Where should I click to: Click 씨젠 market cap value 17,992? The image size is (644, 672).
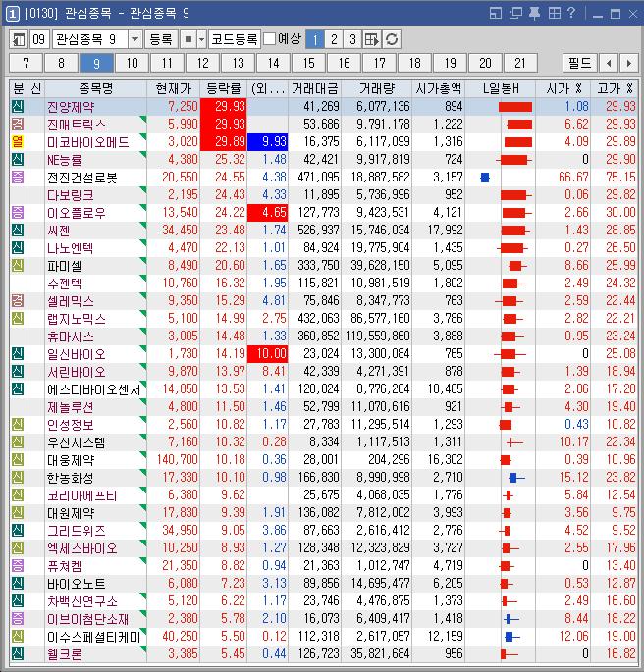click(x=445, y=231)
